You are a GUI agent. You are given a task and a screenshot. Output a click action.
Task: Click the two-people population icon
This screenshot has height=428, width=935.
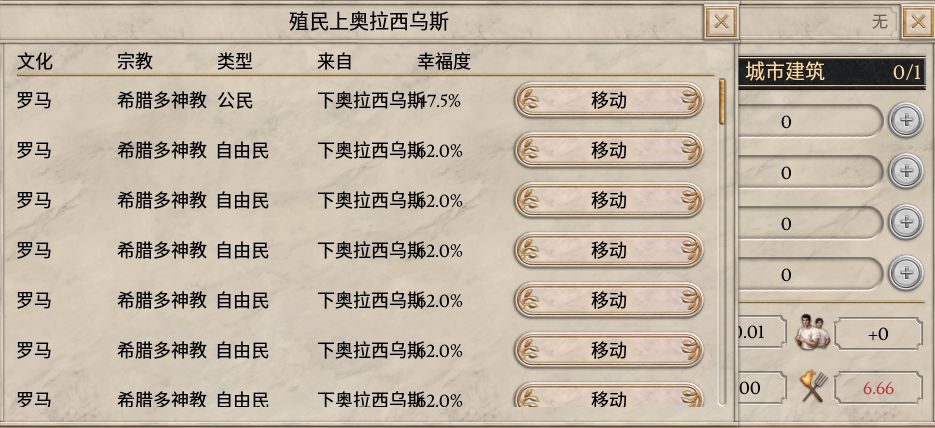click(x=813, y=333)
